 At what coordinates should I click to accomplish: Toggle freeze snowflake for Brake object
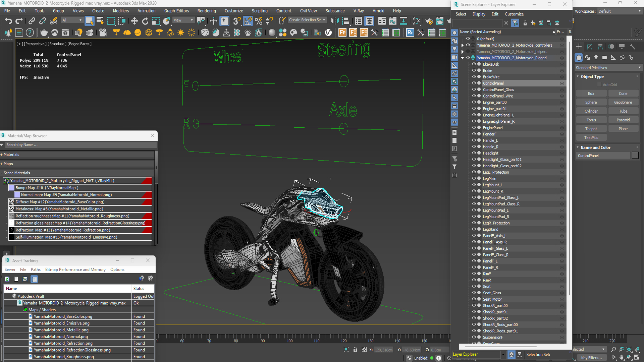562,71
